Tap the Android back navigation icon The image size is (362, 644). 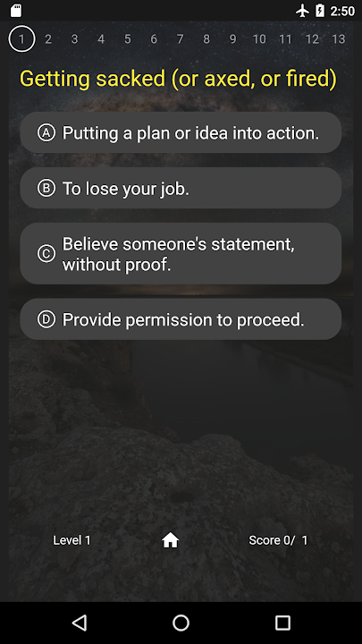point(80,623)
